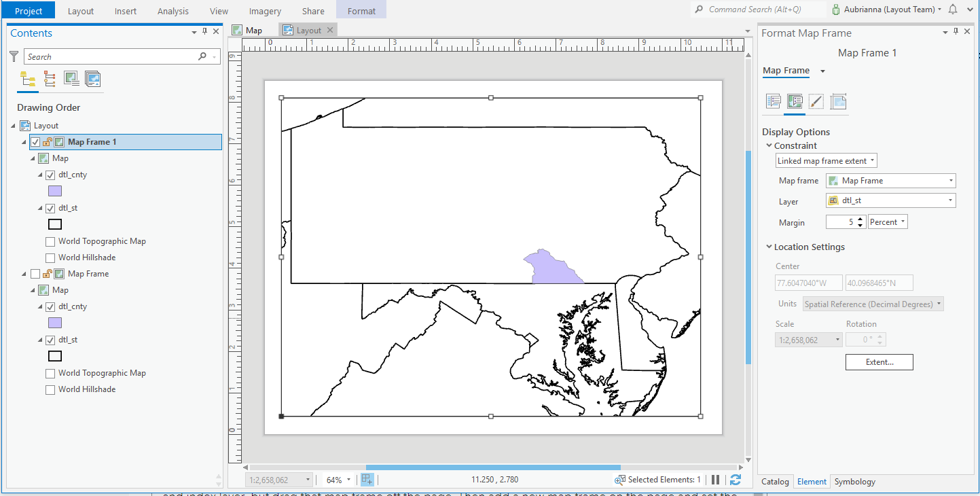Screen dimensions: 980x496
Task: Switch to List By Snapping in Contents
Action: pos(49,78)
